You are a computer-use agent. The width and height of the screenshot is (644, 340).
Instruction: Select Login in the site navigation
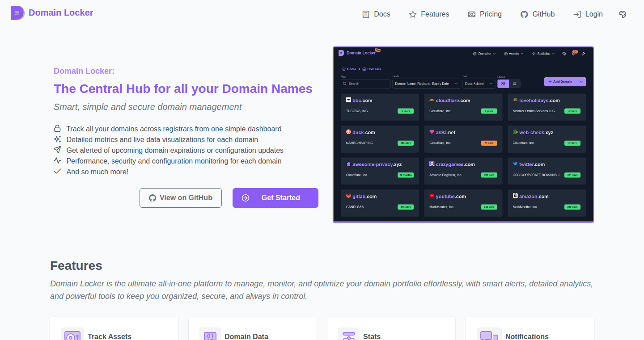(588, 14)
